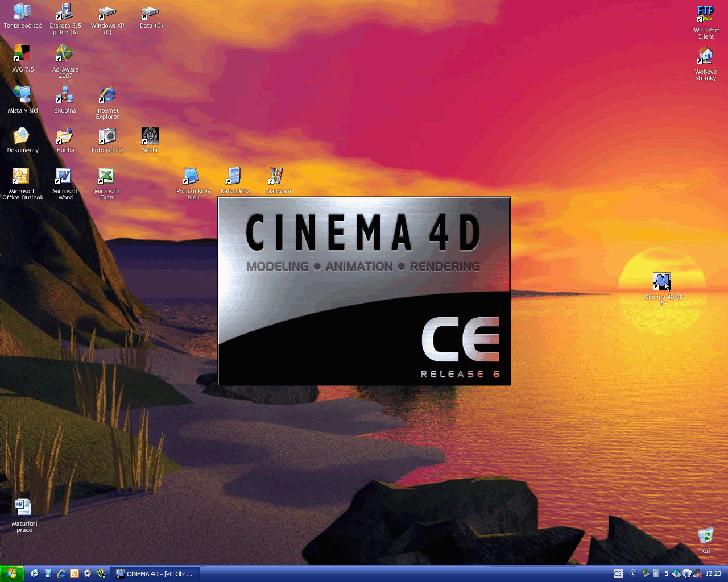Click the CINEMA 4D taskbar button

(155, 573)
